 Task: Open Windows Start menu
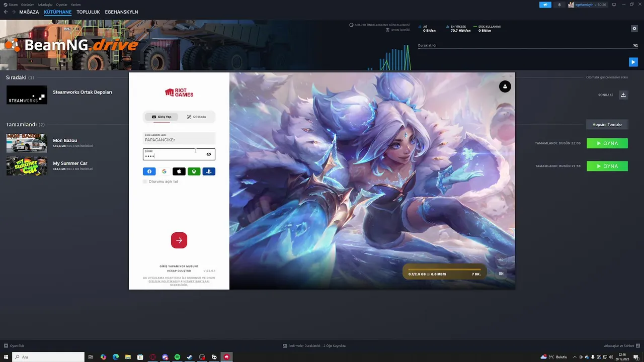6,357
